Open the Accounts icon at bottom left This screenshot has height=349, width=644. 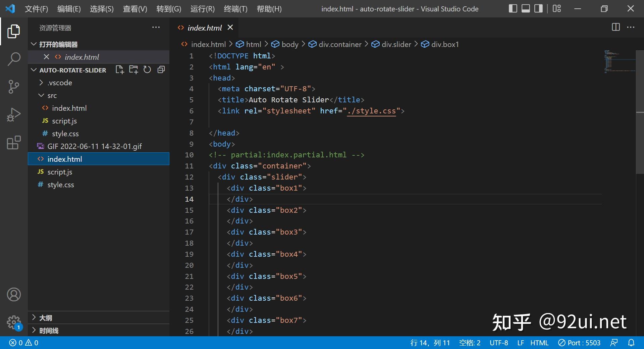click(x=13, y=294)
